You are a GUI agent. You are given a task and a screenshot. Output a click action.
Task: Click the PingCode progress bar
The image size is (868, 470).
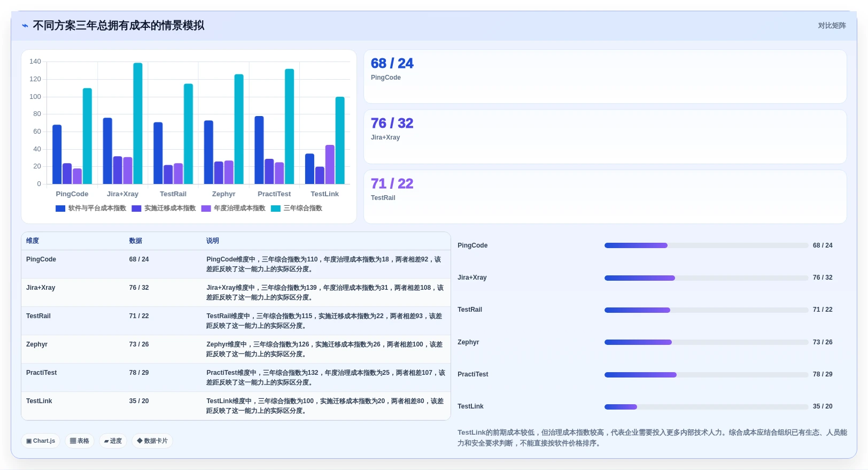(706, 245)
